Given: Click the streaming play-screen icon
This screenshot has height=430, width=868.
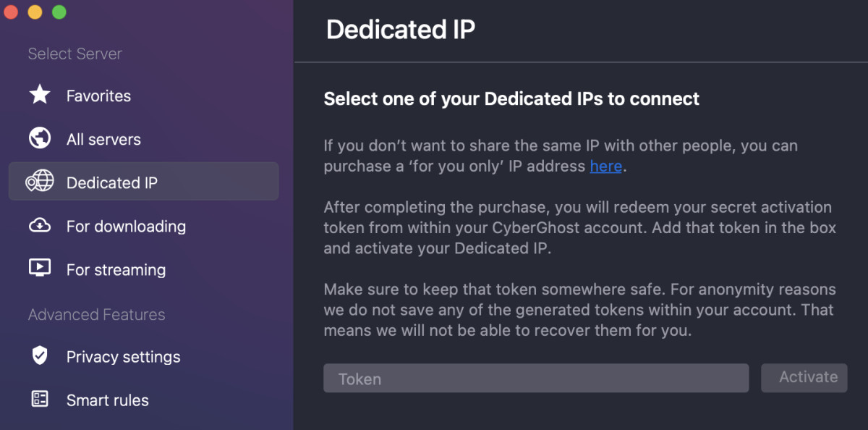Looking at the screenshot, I should (39, 267).
